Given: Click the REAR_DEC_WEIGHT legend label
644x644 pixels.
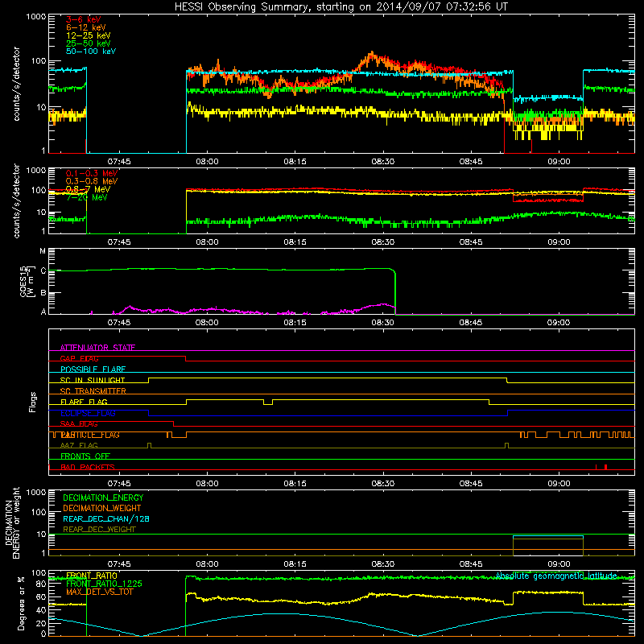Looking at the screenshot, I should pyautogui.click(x=99, y=530).
